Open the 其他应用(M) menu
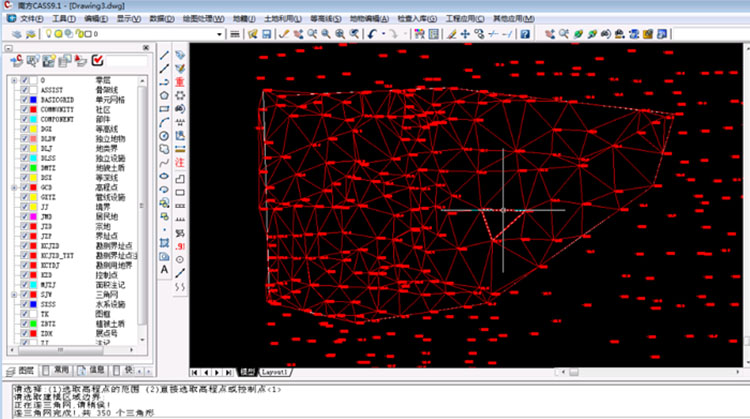The height and width of the screenshot is (419, 750). coord(514,19)
